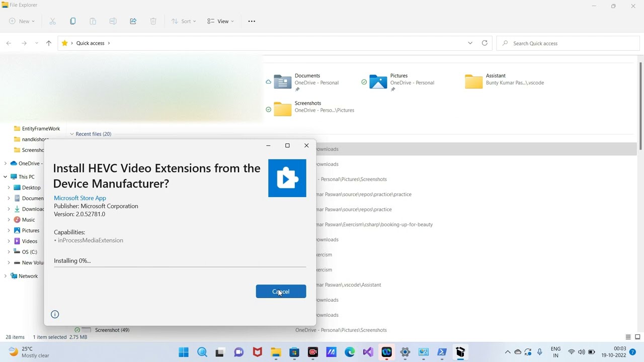Click the Share icon in File Explorer toolbar
The width and height of the screenshot is (644, 362).
(x=133, y=21)
